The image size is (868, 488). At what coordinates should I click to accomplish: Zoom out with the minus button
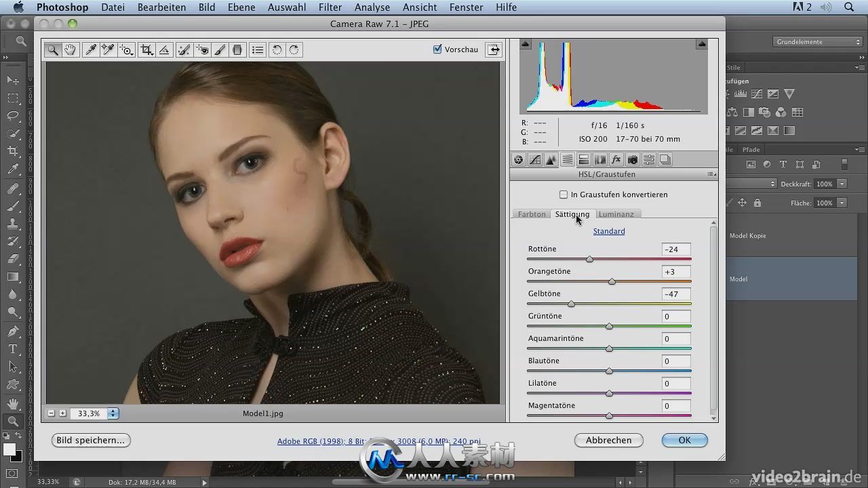click(52, 413)
